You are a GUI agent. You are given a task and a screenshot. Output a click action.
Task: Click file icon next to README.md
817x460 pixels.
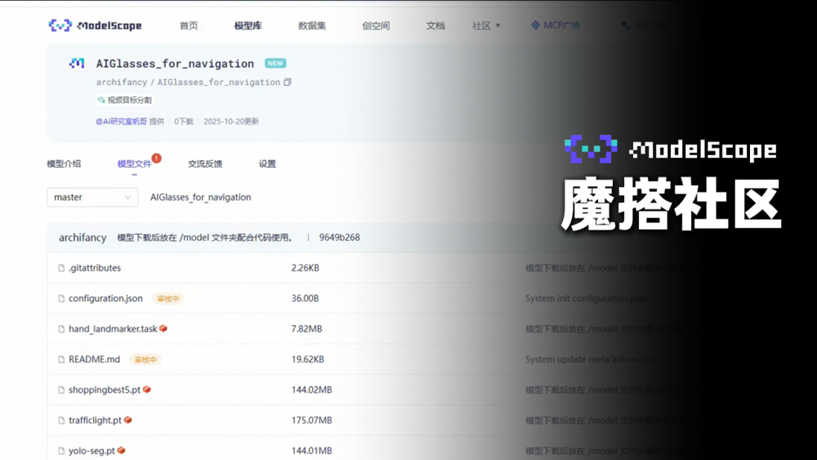[61, 359]
